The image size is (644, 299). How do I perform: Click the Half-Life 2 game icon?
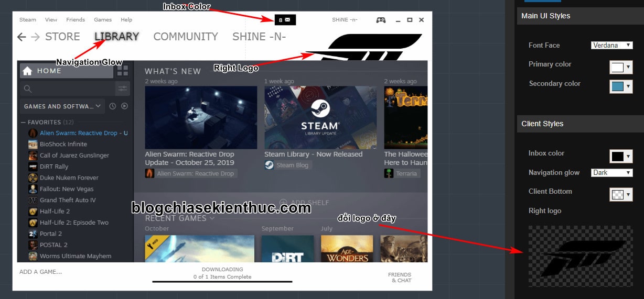[x=33, y=212]
